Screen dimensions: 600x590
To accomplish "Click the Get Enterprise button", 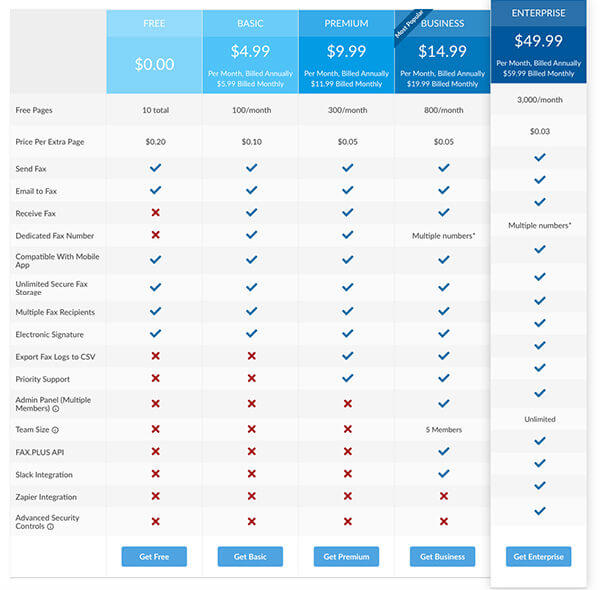I will [538, 556].
